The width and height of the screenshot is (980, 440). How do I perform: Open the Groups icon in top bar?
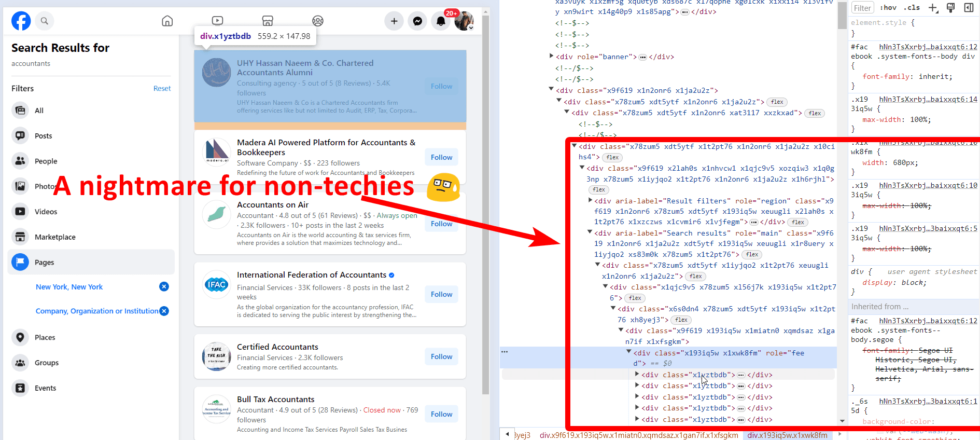coord(318,21)
